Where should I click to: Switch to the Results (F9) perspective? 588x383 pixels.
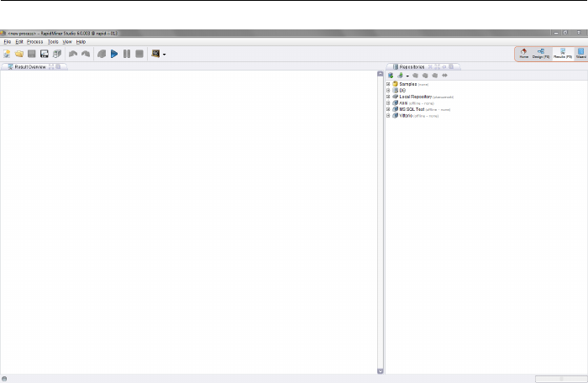563,54
